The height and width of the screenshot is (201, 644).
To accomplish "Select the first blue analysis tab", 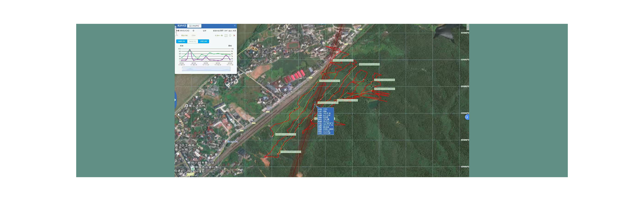I will tap(181, 42).
